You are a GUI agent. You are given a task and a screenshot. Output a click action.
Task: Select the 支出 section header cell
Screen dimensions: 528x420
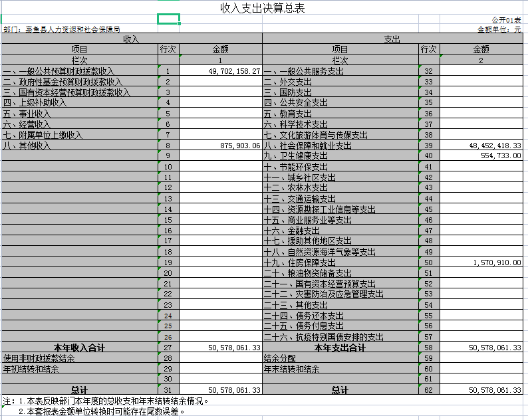pyautogui.click(x=392, y=39)
